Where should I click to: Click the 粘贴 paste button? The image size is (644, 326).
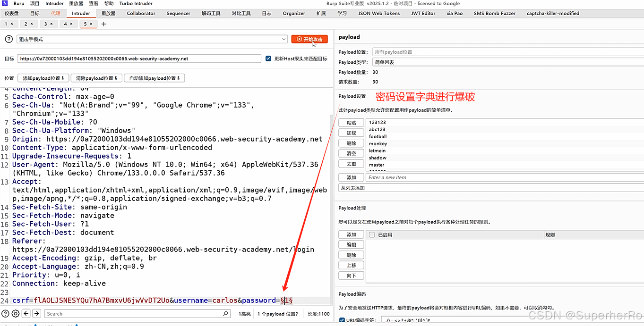[x=352, y=123]
